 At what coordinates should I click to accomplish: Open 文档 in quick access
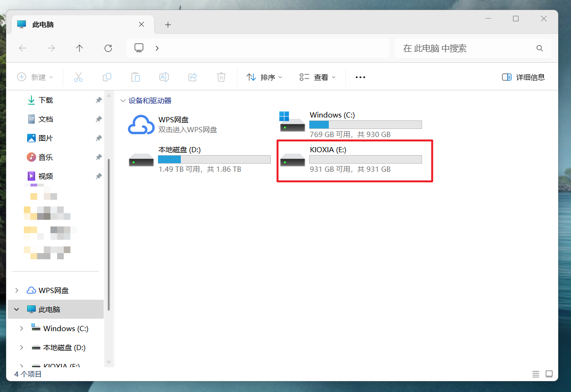tap(46, 119)
